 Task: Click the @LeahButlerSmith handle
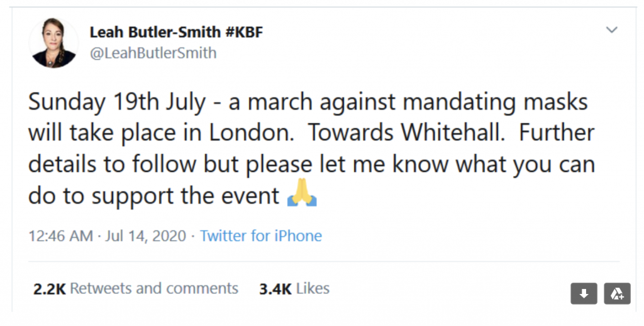click(153, 53)
